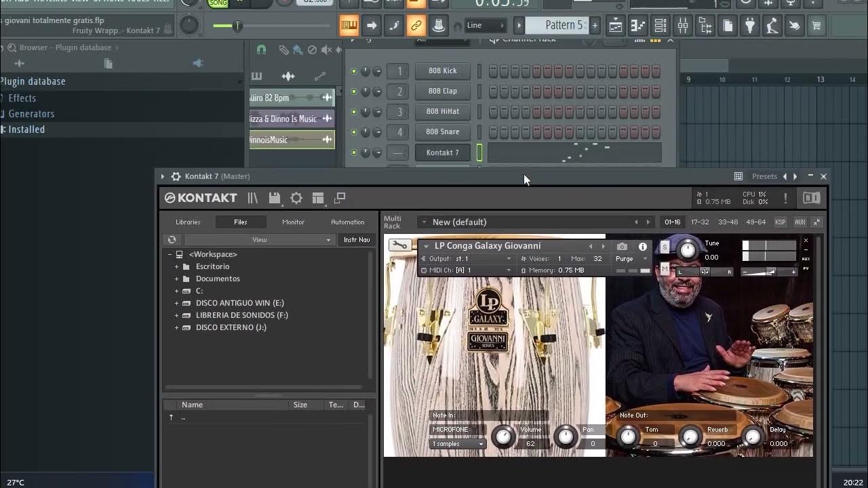This screenshot has width=868, height=488.
Task: Toggle the KSP multi script button
Action: (x=781, y=222)
